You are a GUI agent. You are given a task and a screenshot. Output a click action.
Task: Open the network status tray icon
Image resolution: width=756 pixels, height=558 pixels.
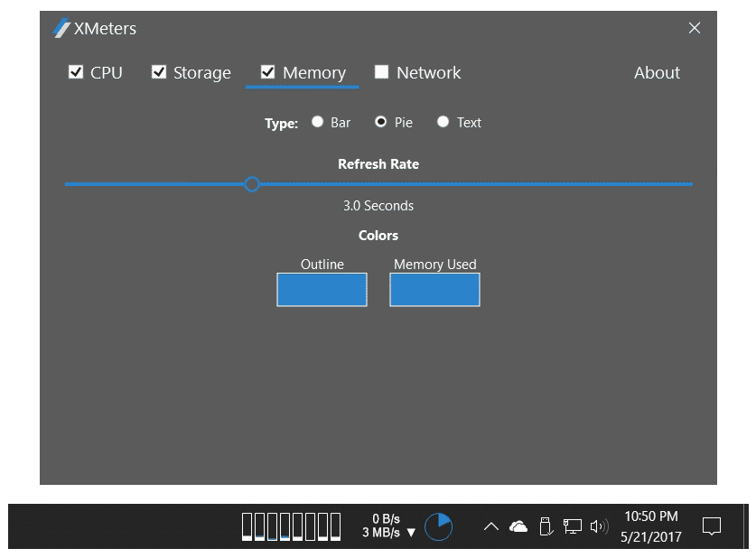[x=572, y=526]
